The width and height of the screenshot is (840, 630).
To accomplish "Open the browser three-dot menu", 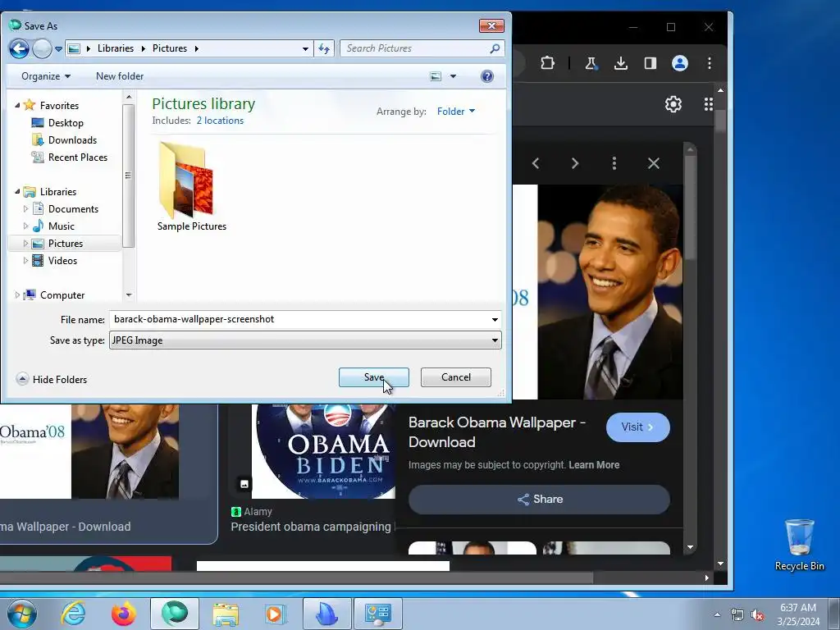I will tap(710, 63).
